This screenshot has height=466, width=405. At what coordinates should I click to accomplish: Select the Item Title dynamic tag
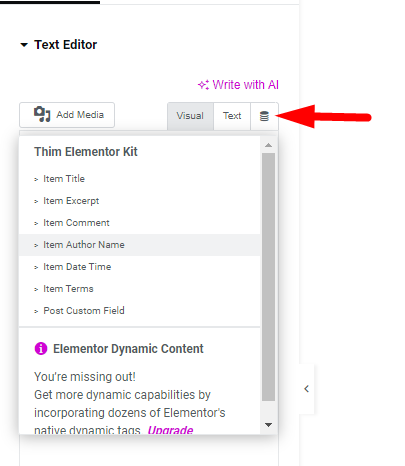(x=139, y=179)
